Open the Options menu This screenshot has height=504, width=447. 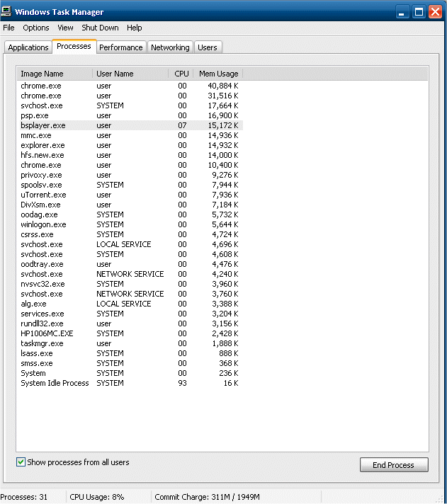pos(36,28)
